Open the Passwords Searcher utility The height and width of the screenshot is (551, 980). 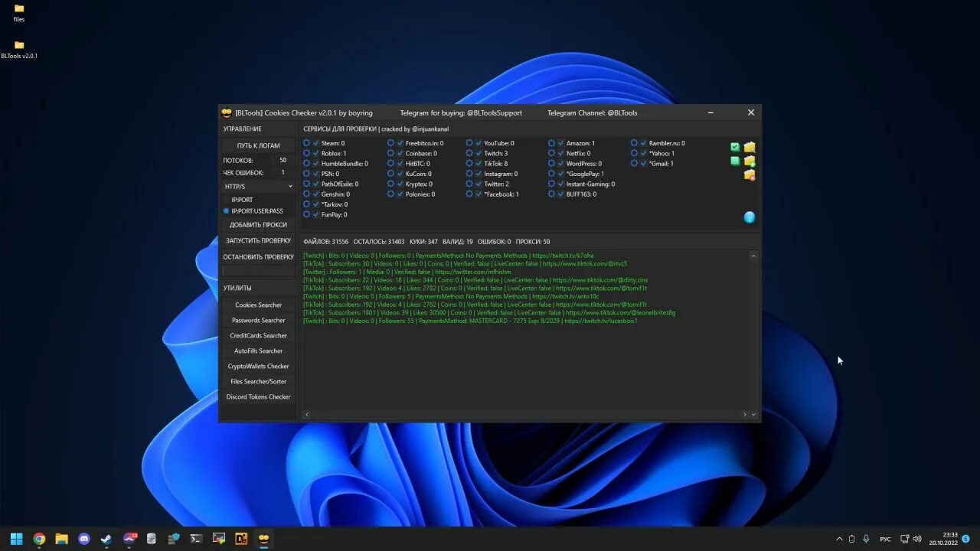click(x=258, y=320)
